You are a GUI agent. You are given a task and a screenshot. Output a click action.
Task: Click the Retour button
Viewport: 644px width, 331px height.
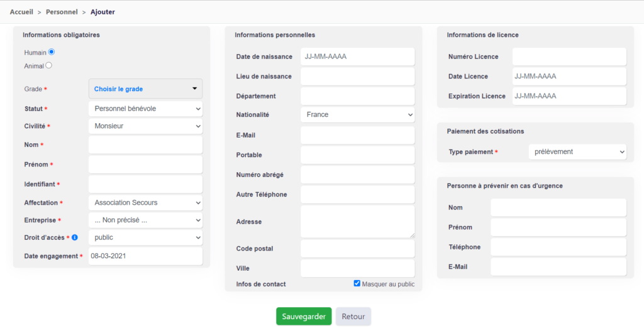tap(353, 316)
